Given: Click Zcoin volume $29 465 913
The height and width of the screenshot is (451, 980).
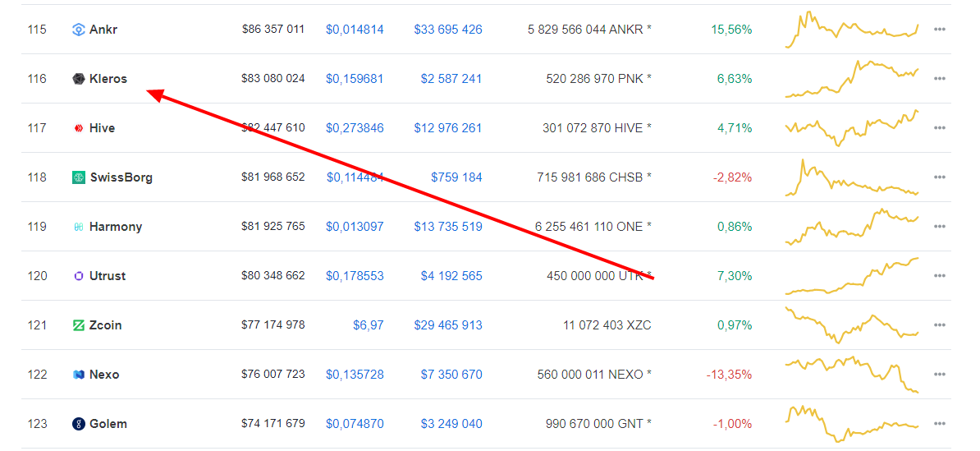Looking at the screenshot, I should coord(448,325).
